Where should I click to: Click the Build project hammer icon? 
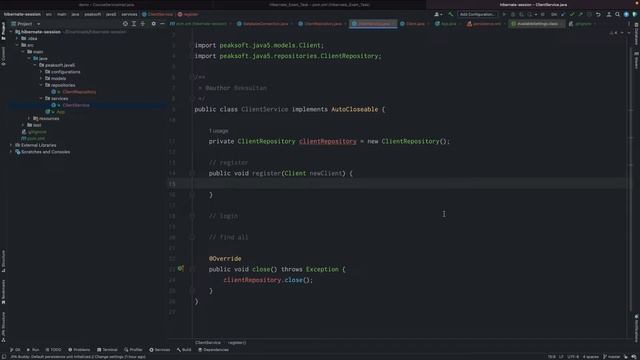pos(451,14)
